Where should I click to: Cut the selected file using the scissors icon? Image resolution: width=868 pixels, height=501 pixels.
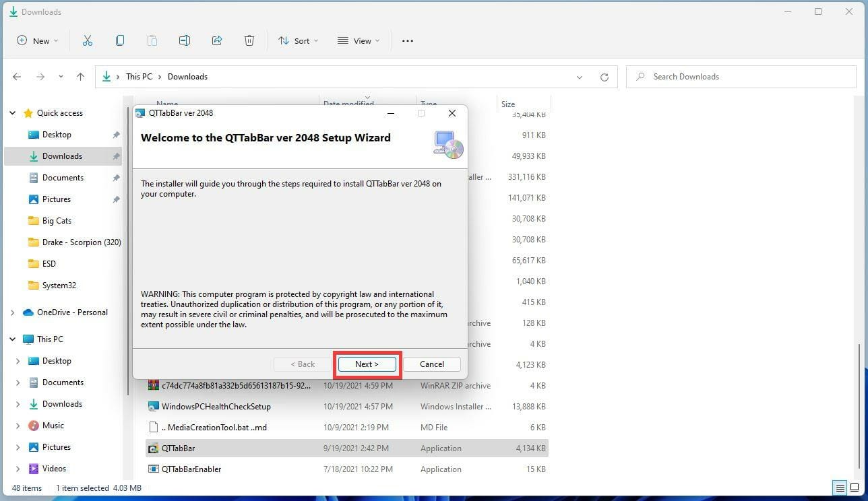coord(87,40)
